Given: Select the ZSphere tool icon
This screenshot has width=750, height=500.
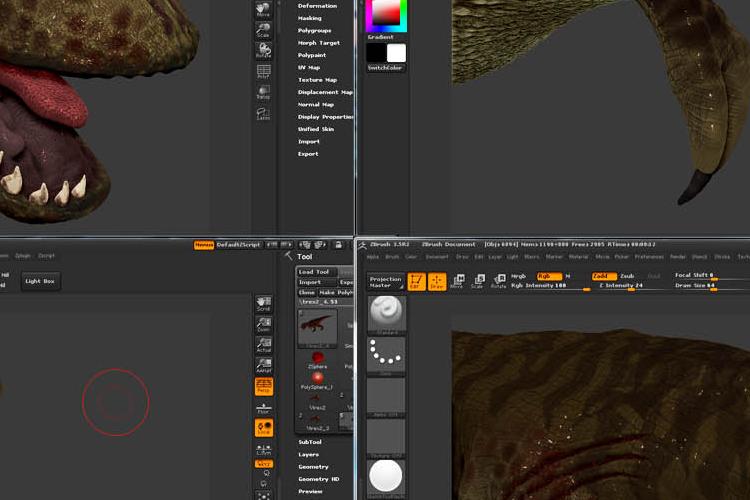Looking at the screenshot, I should coord(317,360).
